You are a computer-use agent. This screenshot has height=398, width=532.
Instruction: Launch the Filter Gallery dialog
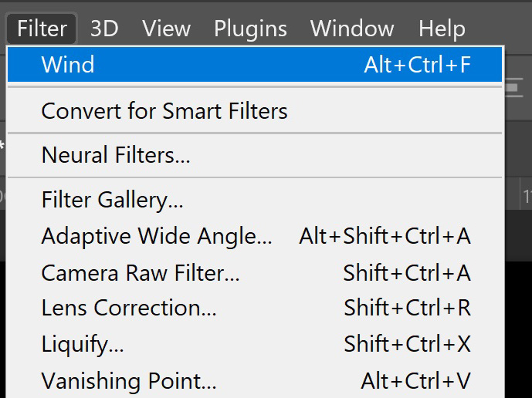tap(255, 199)
